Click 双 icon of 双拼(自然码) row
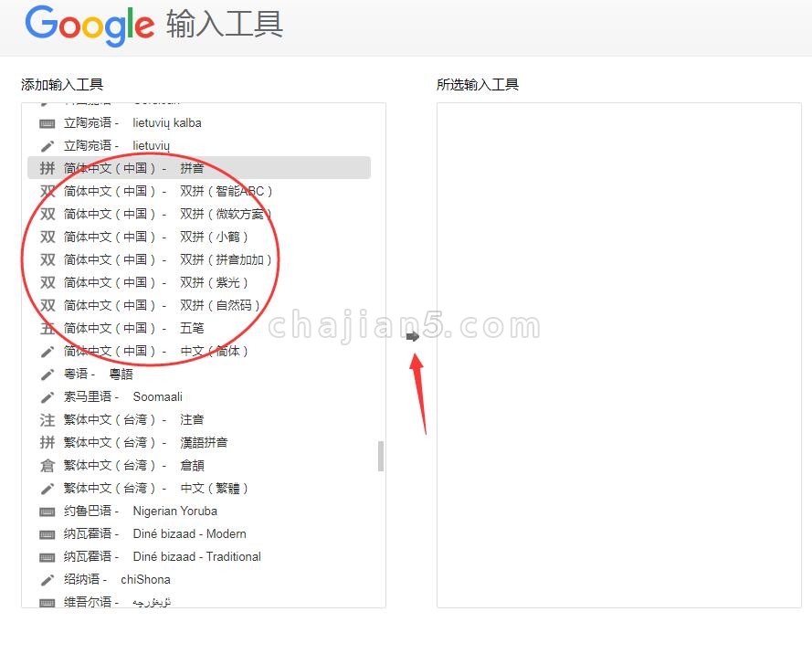The height and width of the screenshot is (654, 812). [47, 305]
